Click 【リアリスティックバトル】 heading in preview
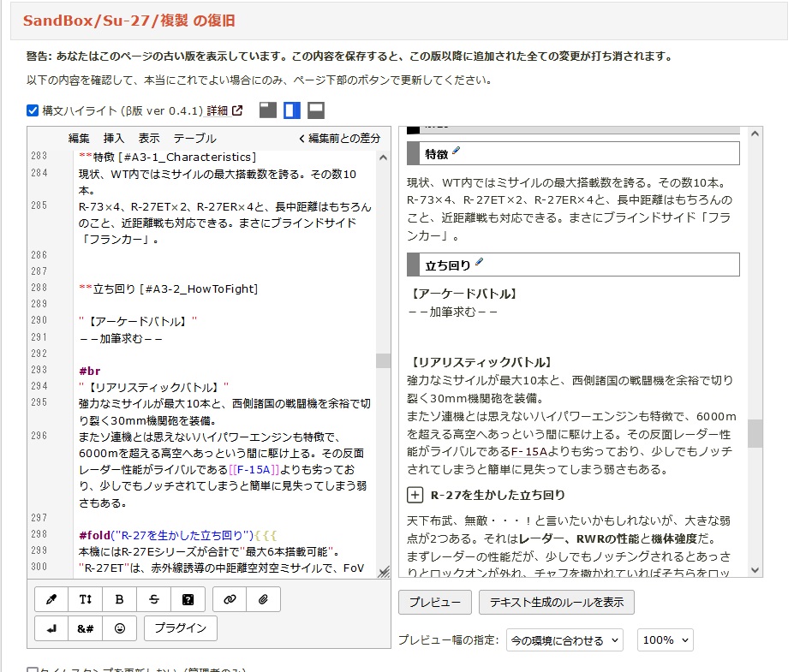Screen dimensions: 794x672 coord(479,362)
